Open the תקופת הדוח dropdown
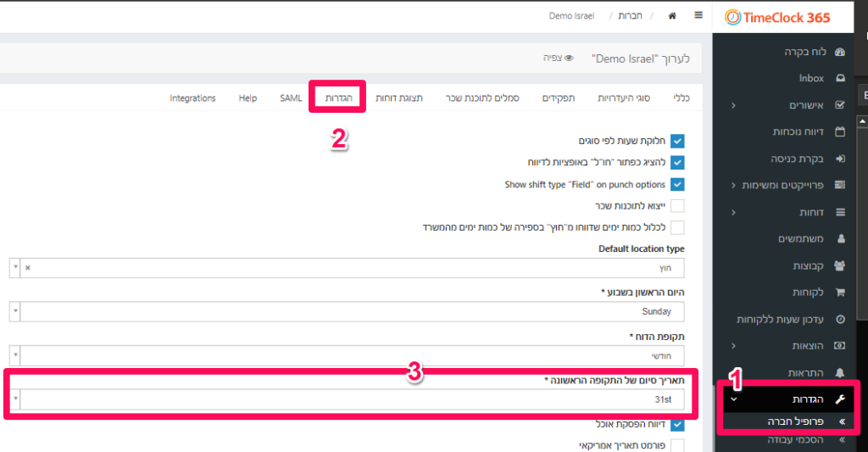Screen dimensions: 868x452 pos(347,355)
